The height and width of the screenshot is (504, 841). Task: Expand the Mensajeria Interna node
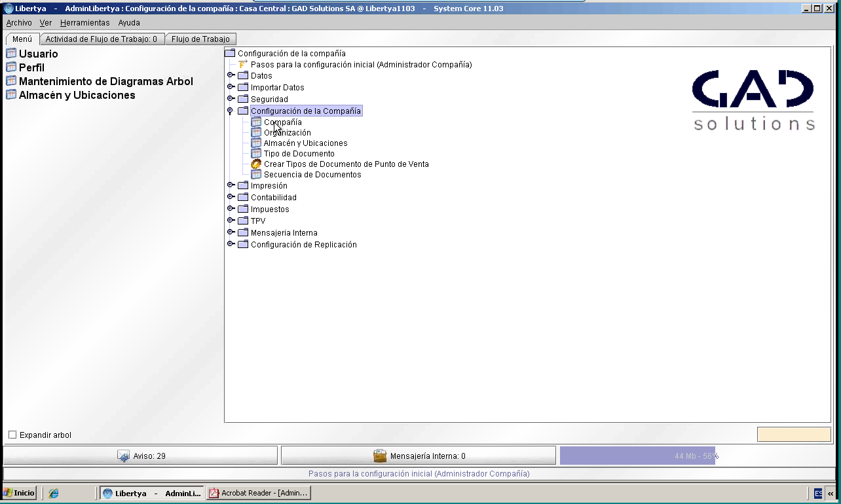[x=231, y=232]
